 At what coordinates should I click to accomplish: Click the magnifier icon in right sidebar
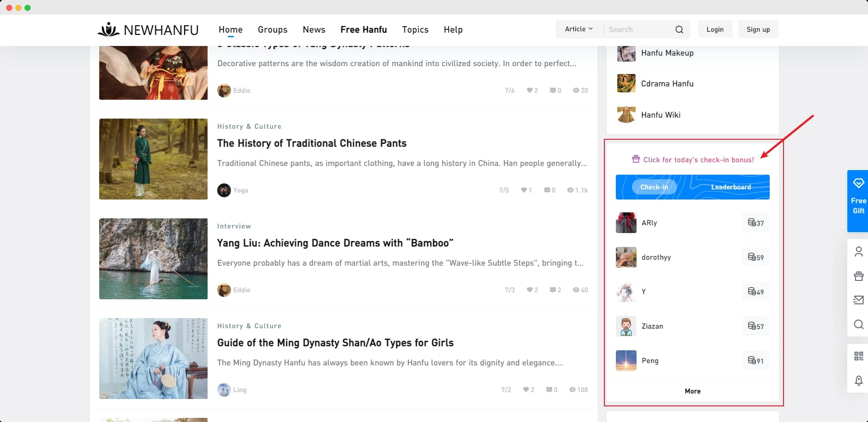click(858, 325)
